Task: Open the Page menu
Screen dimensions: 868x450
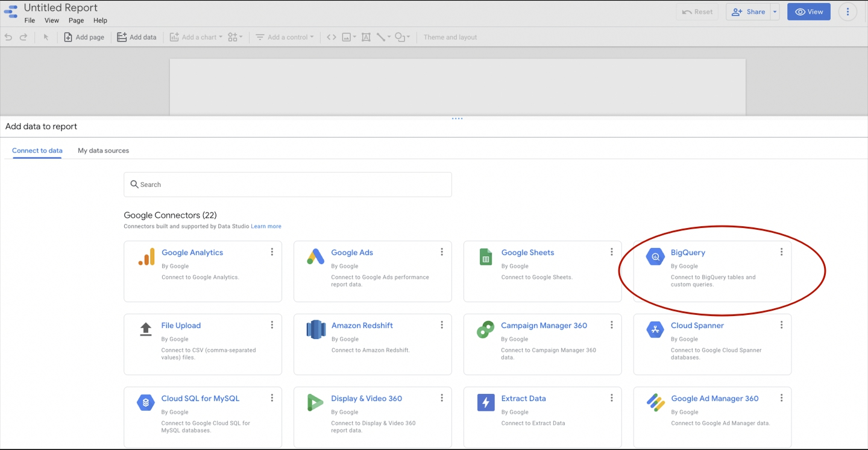Action: click(x=76, y=21)
